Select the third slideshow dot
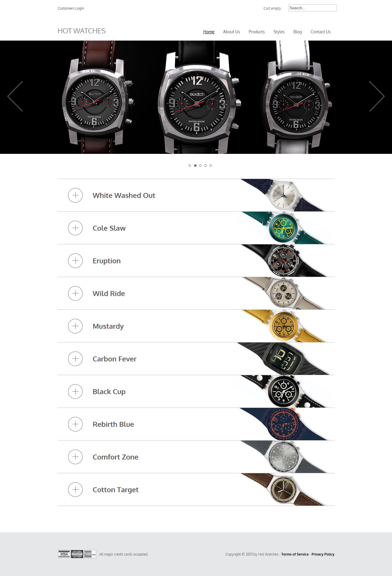The width and height of the screenshot is (392, 576). click(200, 166)
